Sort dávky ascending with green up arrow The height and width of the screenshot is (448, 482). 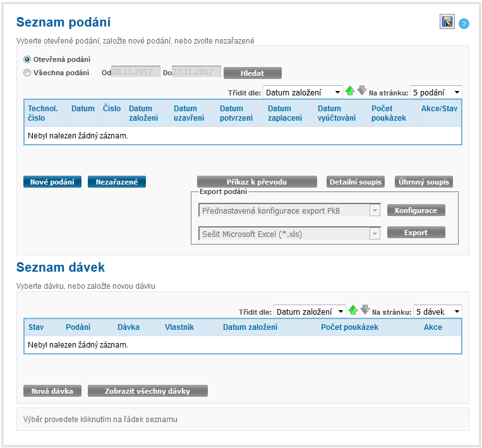coord(353,310)
